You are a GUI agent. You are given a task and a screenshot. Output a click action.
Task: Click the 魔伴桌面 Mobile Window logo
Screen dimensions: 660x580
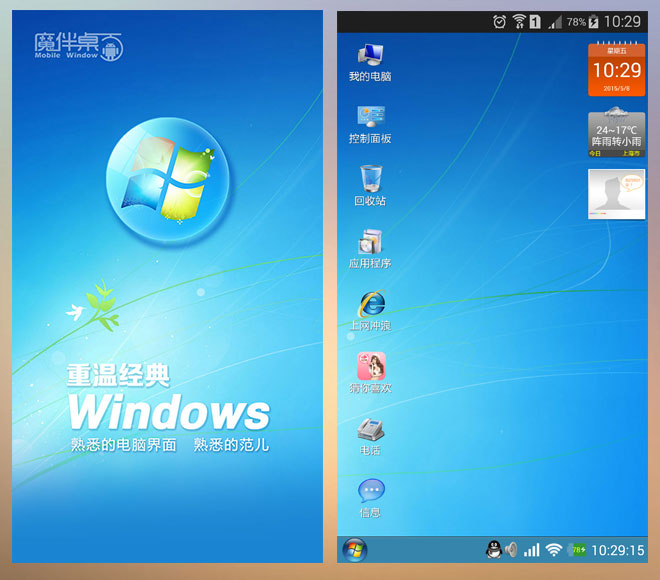tap(78, 46)
